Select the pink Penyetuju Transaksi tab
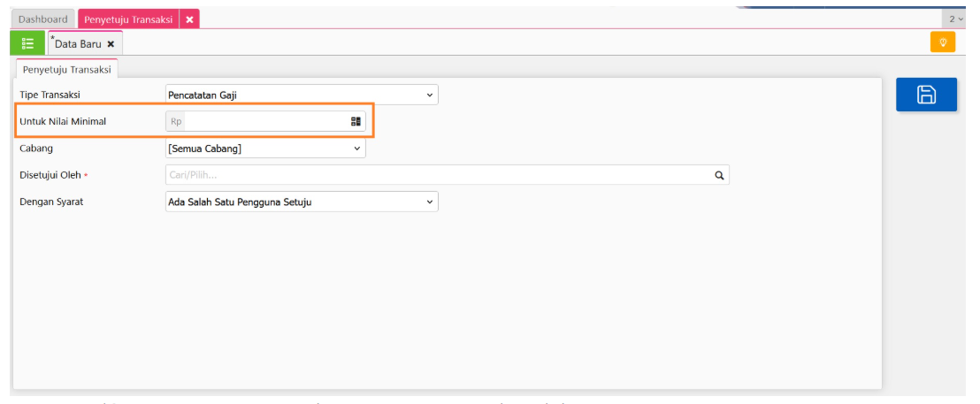980x404 pixels. tap(127, 19)
